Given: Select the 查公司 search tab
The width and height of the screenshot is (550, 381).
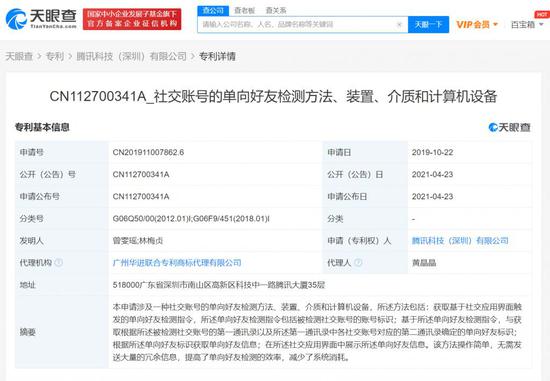Looking at the screenshot, I should click(213, 11).
